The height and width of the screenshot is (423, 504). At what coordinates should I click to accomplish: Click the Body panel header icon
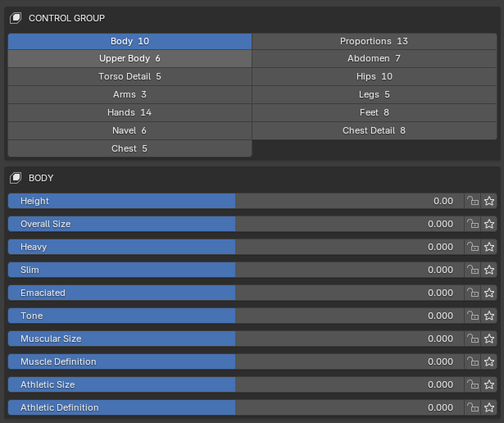(x=16, y=178)
